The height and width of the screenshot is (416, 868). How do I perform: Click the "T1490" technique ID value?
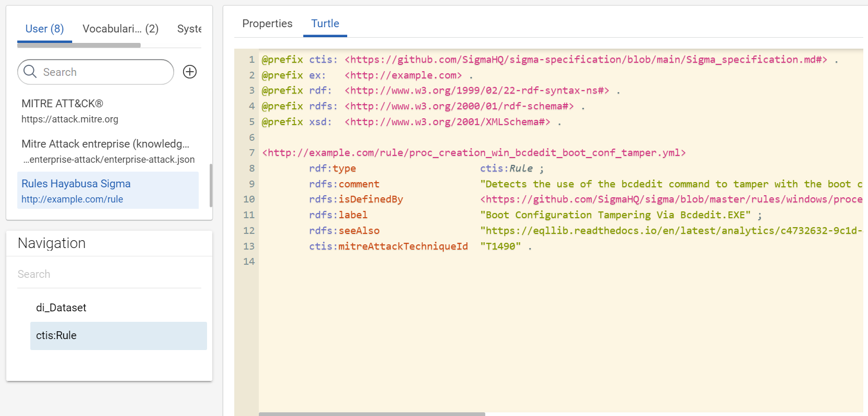[x=500, y=246]
